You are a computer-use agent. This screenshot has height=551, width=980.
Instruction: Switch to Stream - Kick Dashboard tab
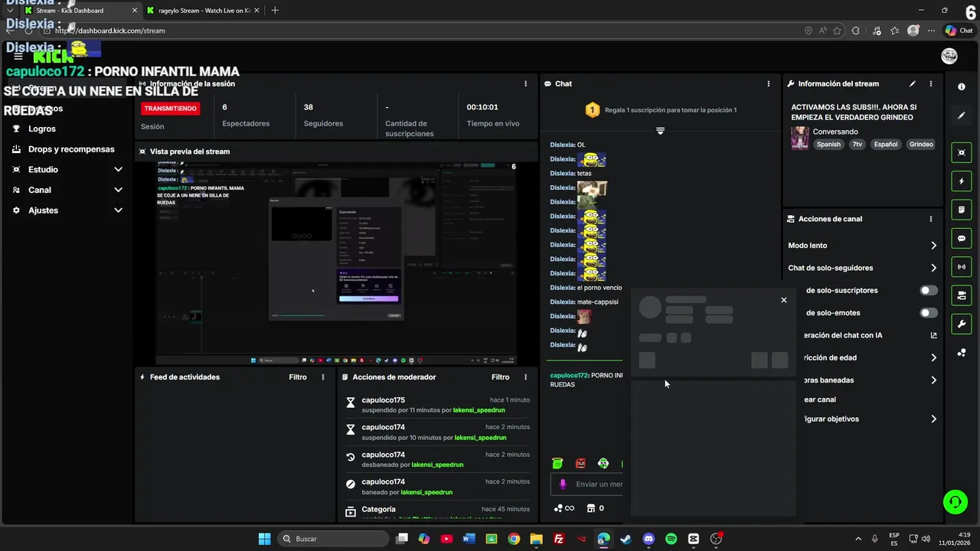[x=80, y=11]
